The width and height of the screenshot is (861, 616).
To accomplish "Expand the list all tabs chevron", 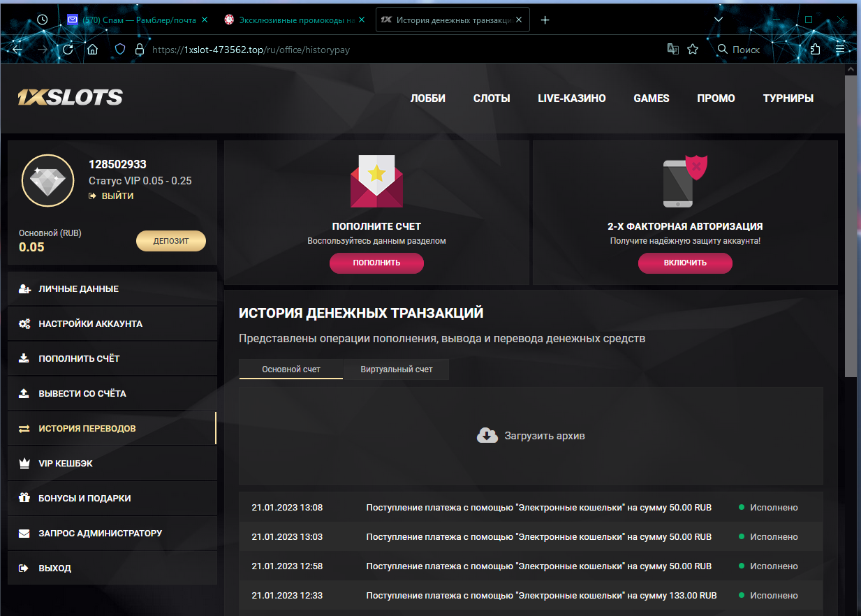I will (720, 20).
